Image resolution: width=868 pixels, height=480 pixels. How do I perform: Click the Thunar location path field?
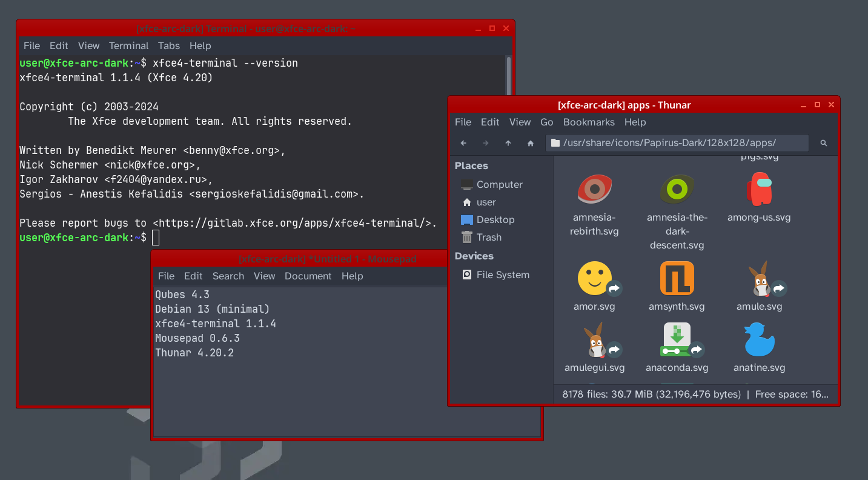(677, 143)
